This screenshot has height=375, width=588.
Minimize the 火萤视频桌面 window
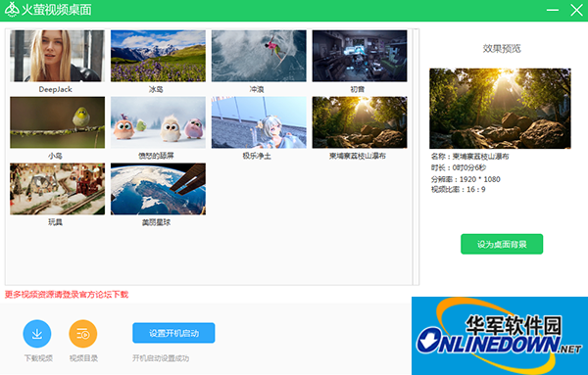pos(553,10)
